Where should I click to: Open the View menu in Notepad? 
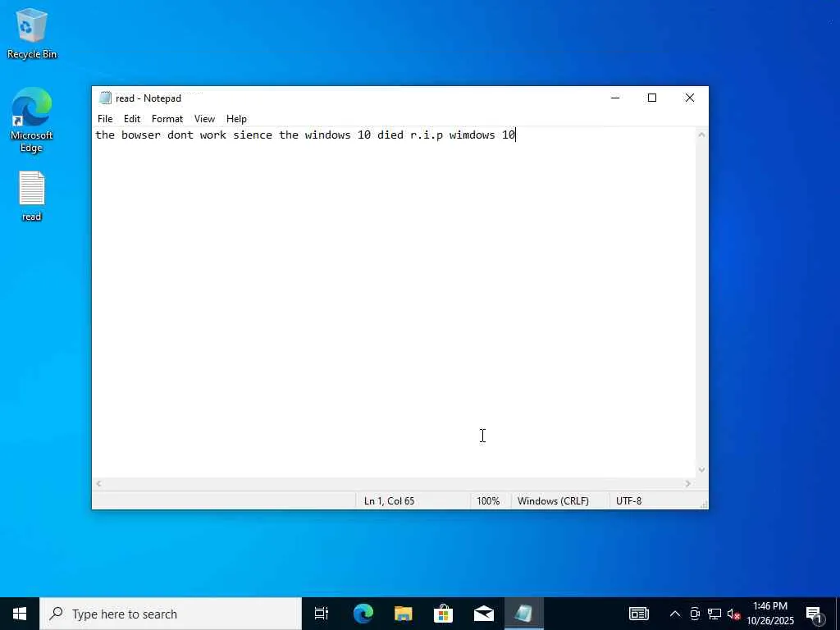[x=204, y=119]
